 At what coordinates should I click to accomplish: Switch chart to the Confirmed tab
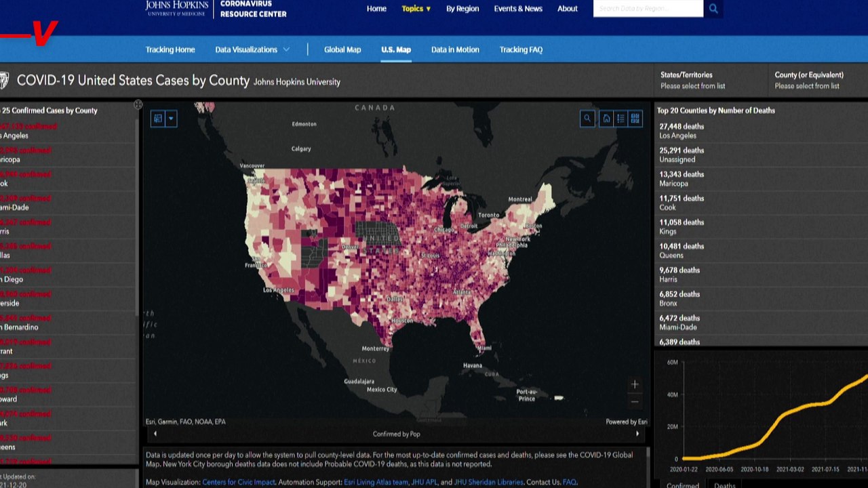[x=682, y=484]
